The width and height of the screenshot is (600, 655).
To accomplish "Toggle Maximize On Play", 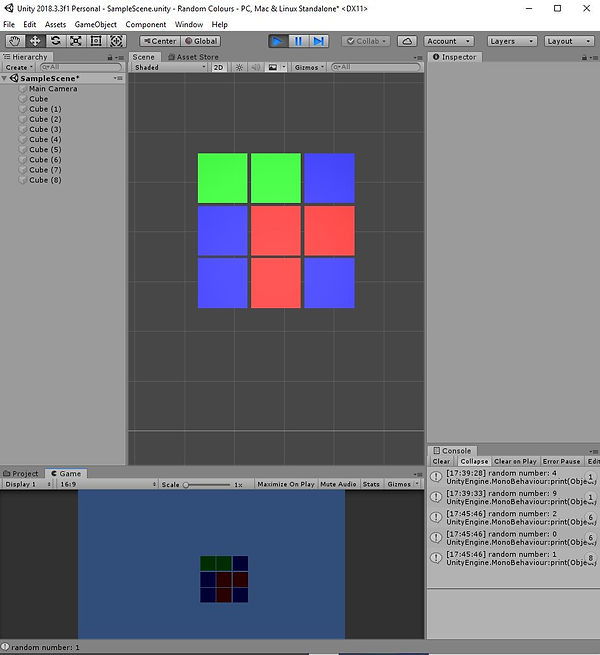I will coord(285,484).
